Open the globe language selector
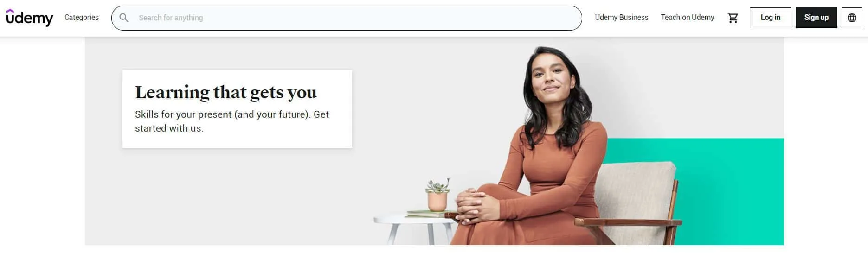Image resolution: width=868 pixels, height=253 pixels. pyautogui.click(x=852, y=18)
